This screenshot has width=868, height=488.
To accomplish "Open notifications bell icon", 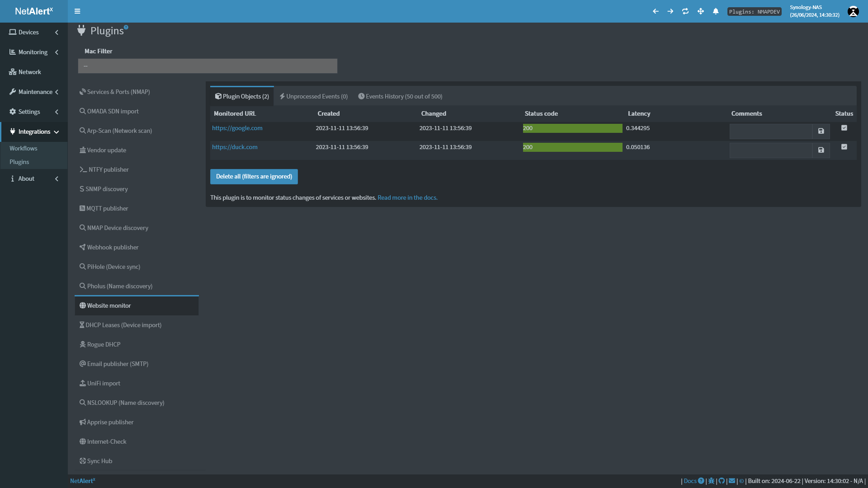I will click(716, 11).
